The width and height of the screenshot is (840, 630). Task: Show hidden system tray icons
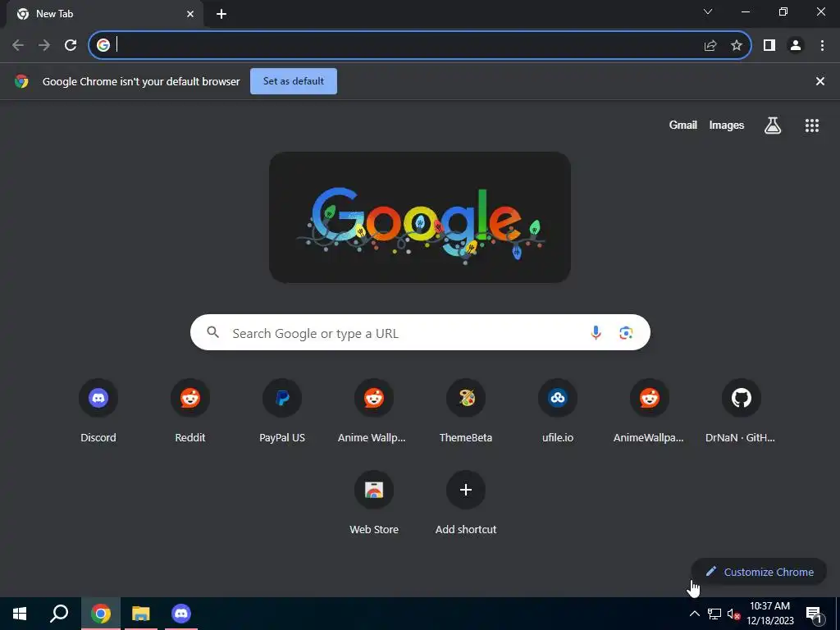[x=694, y=614]
